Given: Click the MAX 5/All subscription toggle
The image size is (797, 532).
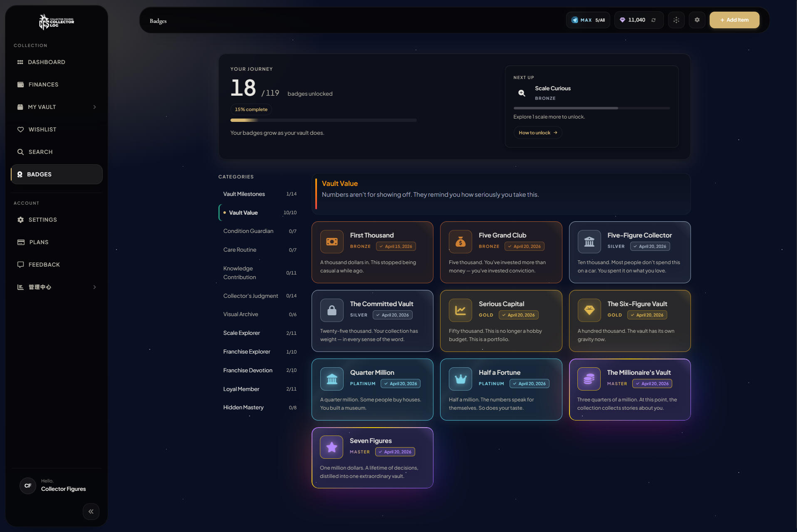Looking at the screenshot, I should pos(588,20).
